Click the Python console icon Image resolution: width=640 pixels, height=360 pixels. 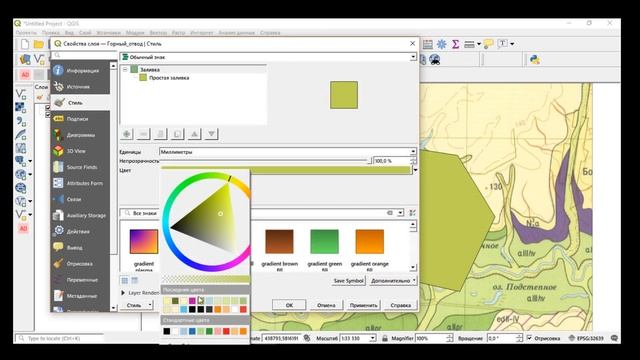pos(535,60)
